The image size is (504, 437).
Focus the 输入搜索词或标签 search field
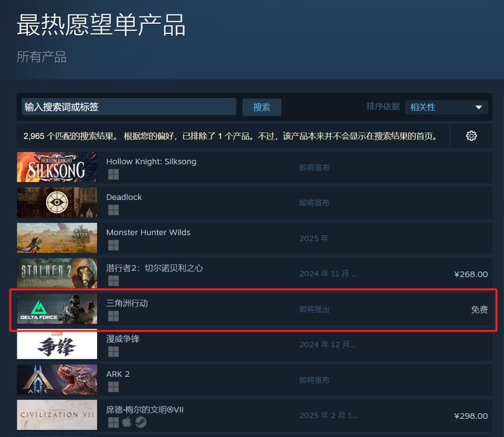click(x=129, y=107)
